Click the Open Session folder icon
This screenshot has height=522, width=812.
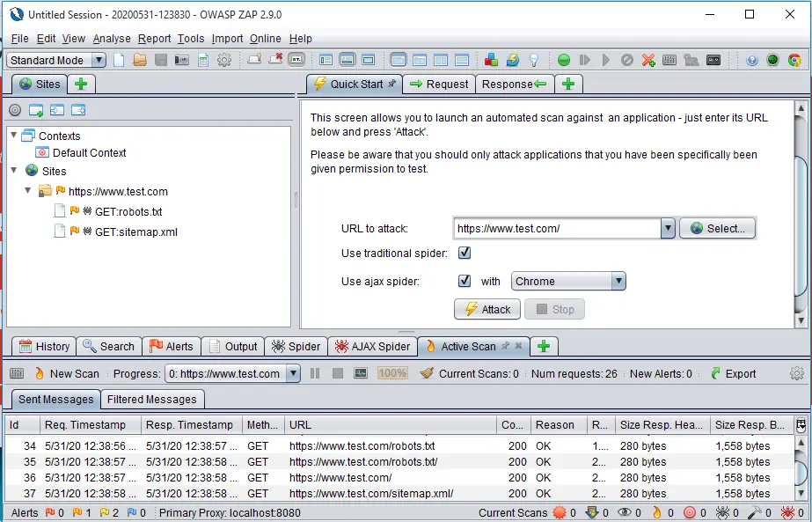(140, 60)
